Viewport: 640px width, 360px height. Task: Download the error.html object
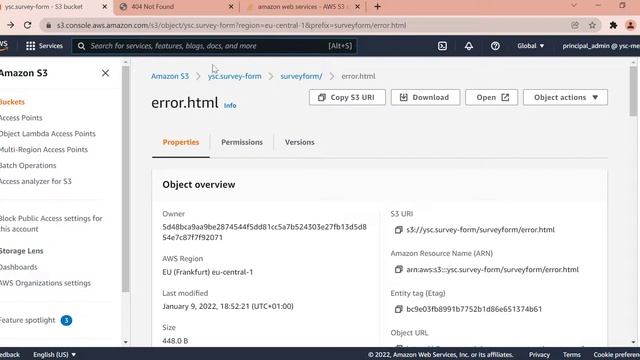point(425,98)
